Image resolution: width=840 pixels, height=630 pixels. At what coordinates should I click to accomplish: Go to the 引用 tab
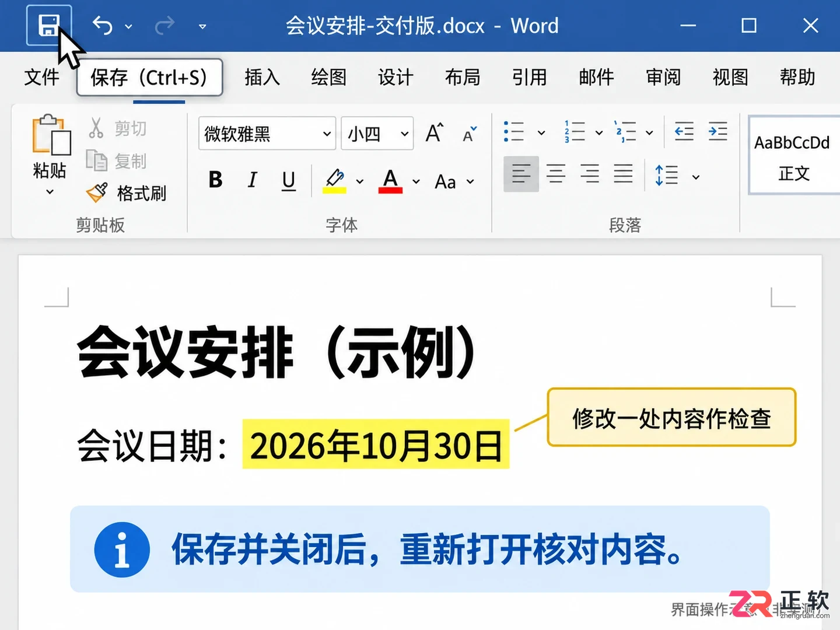tap(530, 77)
